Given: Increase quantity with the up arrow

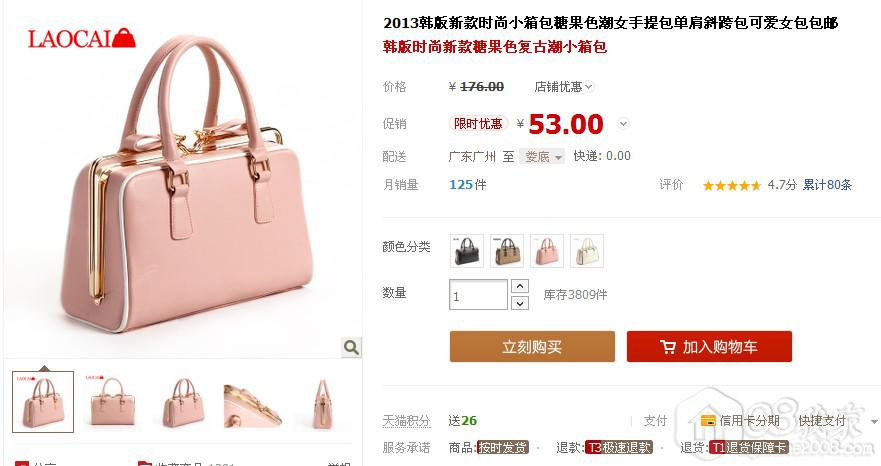Looking at the screenshot, I should (x=520, y=286).
